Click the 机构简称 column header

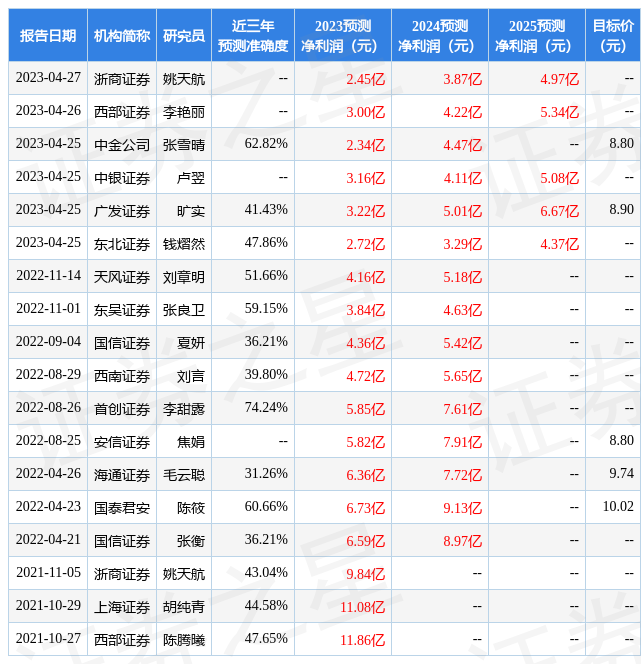[x=122, y=36]
